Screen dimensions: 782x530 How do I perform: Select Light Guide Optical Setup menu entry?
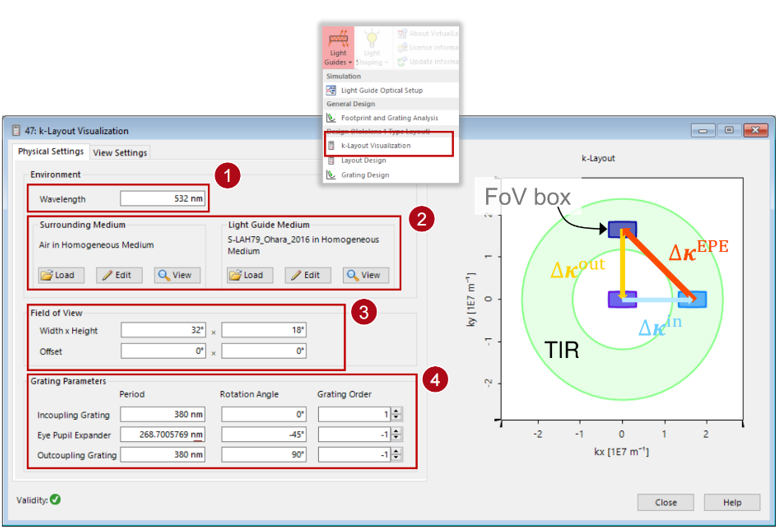[382, 90]
